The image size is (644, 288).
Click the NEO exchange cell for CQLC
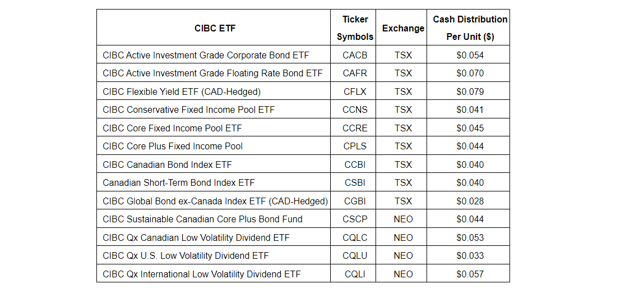point(403,237)
